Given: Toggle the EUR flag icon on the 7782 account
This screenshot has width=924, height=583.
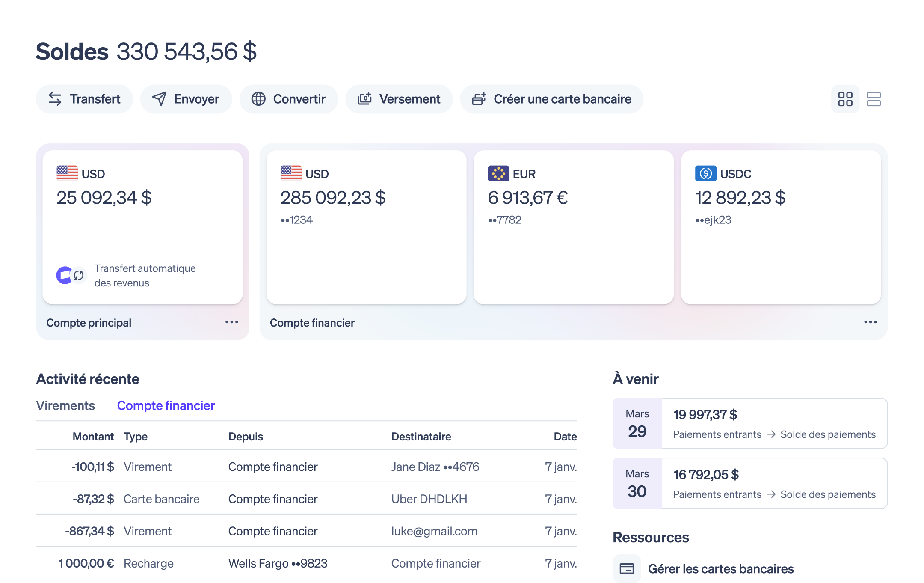Looking at the screenshot, I should (498, 173).
